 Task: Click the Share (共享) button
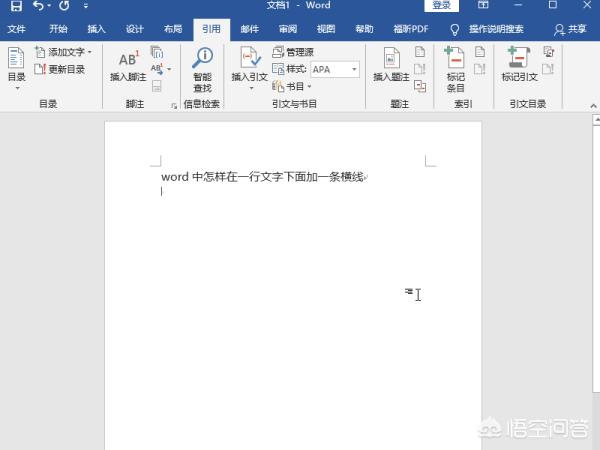570,30
